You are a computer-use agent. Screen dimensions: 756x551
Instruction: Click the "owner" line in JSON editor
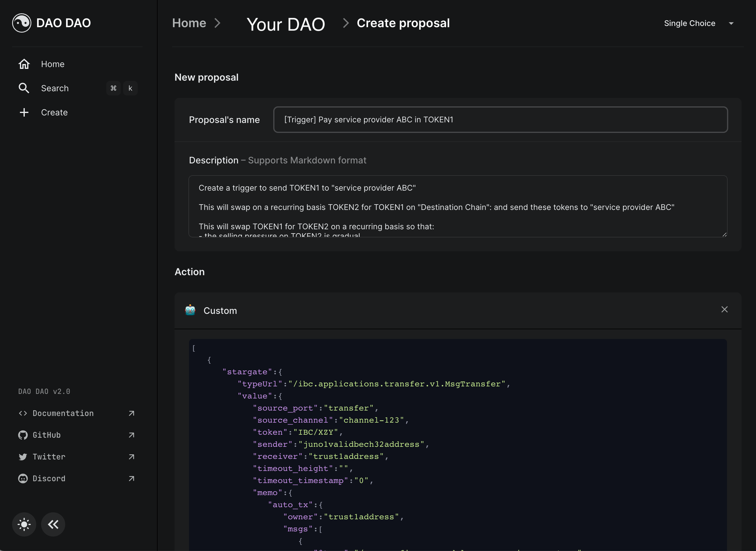(x=343, y=517)
